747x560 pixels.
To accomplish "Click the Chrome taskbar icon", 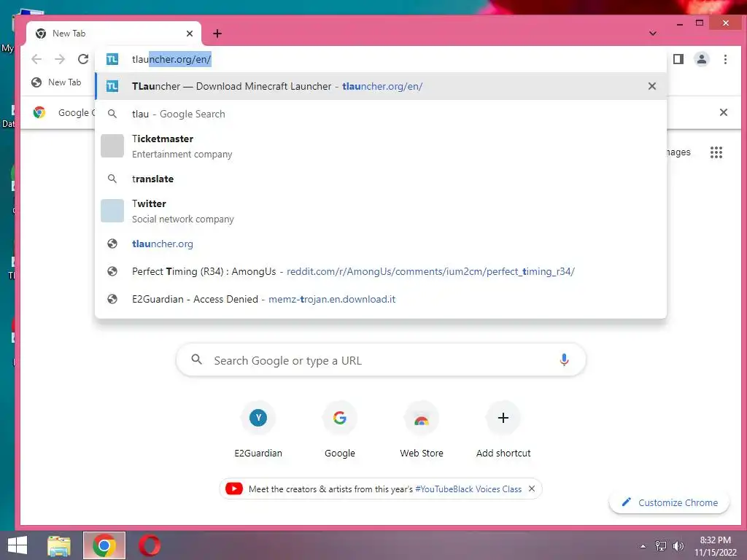I will tap(104, 545).
